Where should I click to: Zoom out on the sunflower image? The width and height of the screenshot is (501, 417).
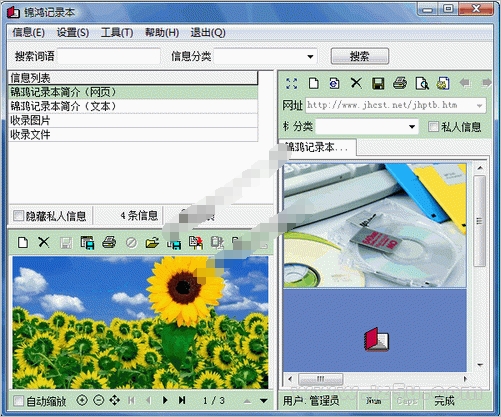pos(99,400)
